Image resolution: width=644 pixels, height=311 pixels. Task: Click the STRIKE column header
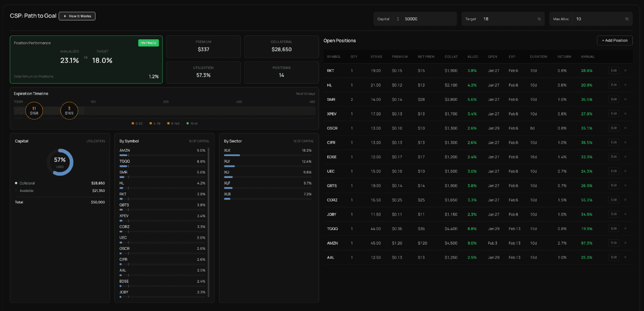pos(376,56)
